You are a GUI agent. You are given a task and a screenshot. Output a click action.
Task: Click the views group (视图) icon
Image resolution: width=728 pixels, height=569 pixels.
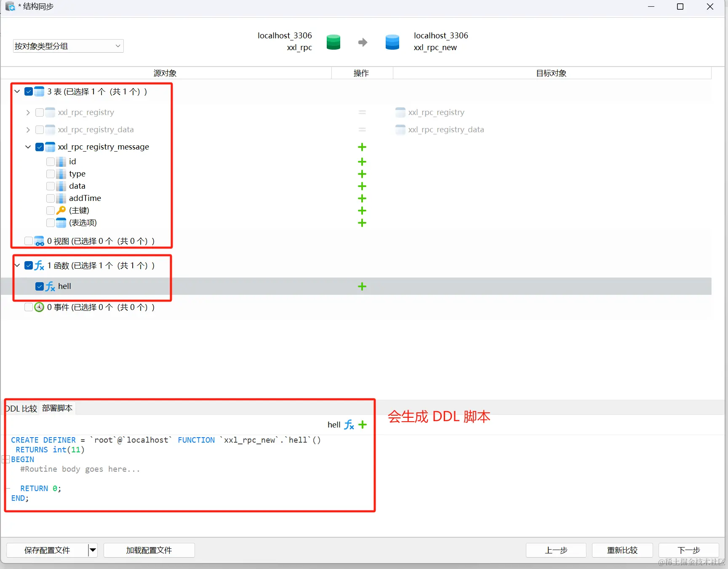pyautogui.click(x=39, y=241)
